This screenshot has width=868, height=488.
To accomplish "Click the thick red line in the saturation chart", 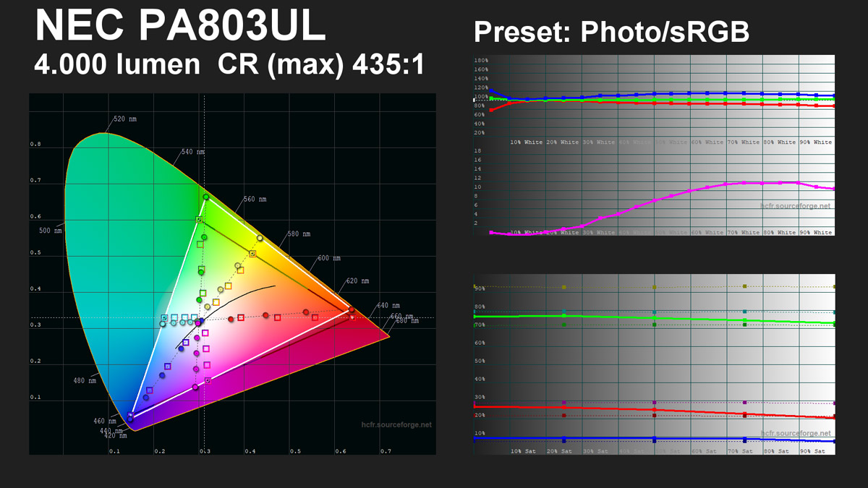I will [x=654, y=411].
